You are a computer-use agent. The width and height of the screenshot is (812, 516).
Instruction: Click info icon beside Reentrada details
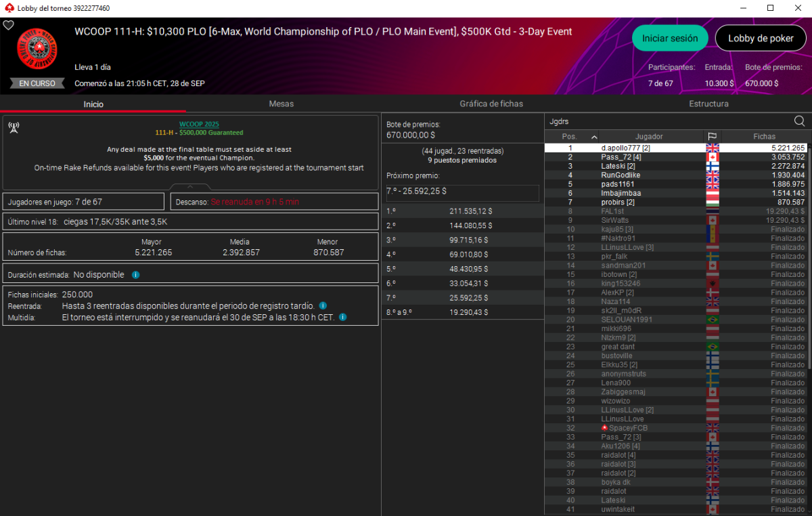[x=323, y=306]
